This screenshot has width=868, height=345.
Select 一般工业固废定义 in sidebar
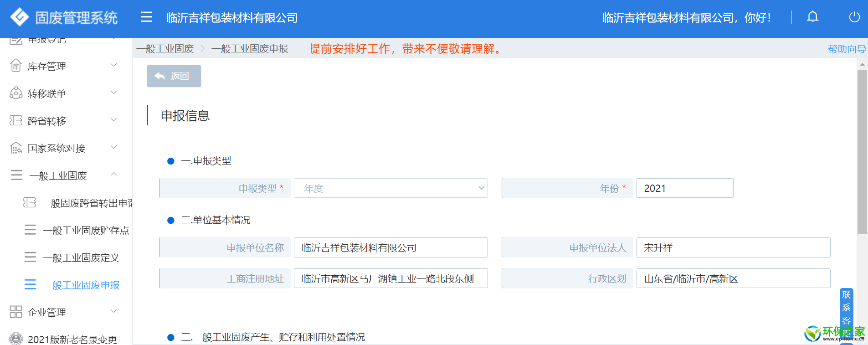(81, 258)
